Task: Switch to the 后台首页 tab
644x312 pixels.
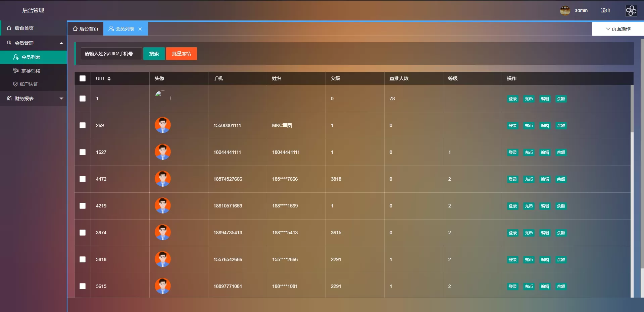Action: 86,29
